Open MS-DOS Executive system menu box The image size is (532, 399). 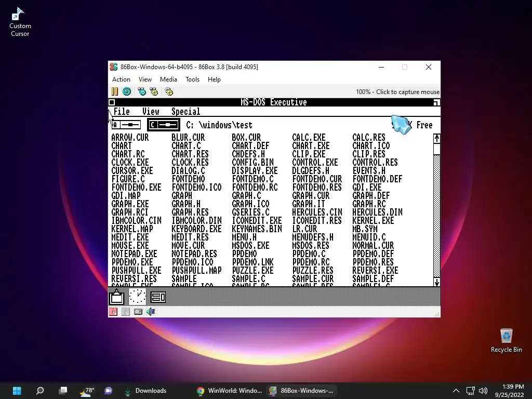click(x=112, y=102)
